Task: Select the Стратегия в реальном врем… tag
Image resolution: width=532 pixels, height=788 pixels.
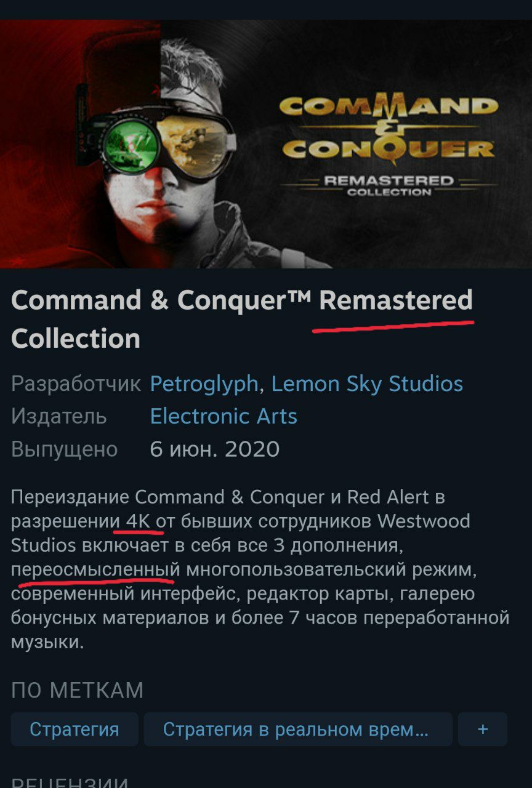Action: tap(298, 730)
